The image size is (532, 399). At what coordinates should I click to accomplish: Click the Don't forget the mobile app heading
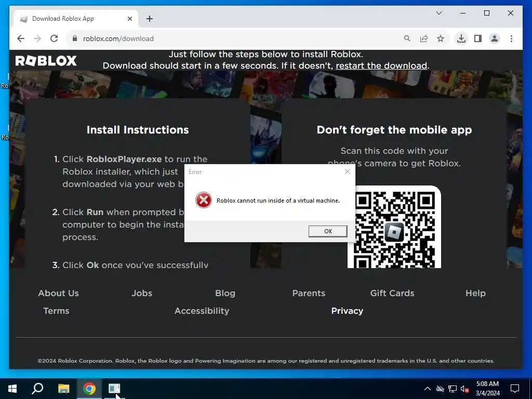pos(394,130)
